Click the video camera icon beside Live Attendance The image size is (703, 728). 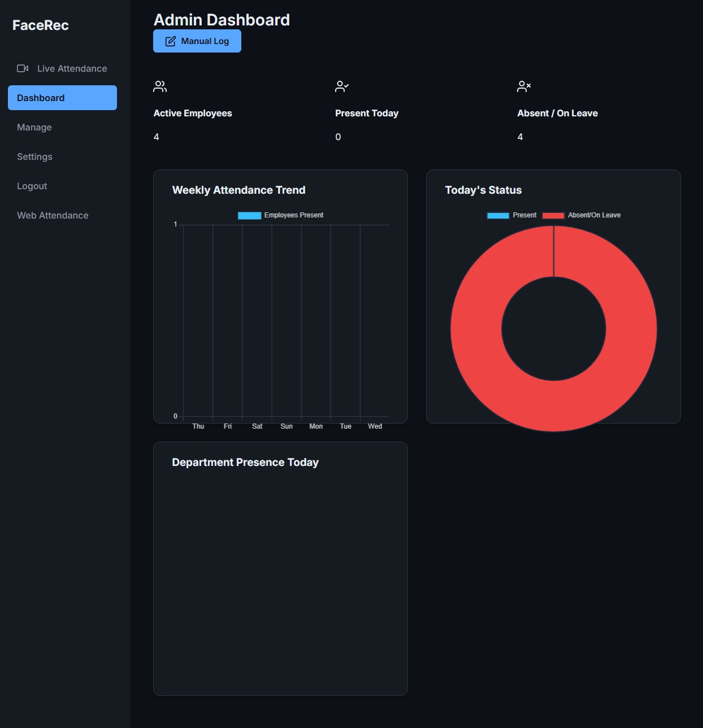23,68
